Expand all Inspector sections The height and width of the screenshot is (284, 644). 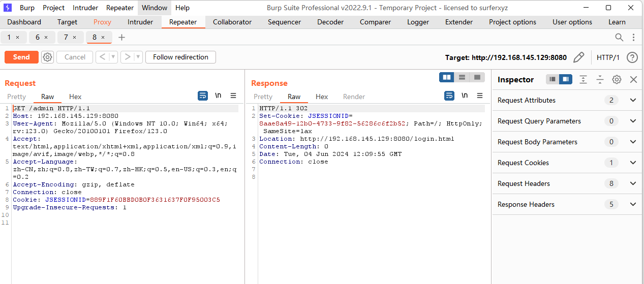pyautogui.click(x=583, y=79)
